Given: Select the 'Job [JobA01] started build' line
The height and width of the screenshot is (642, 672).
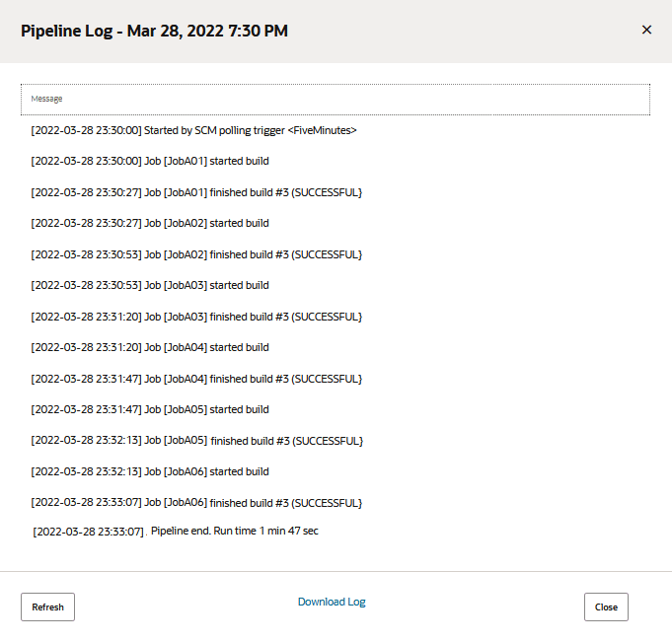Looking at the screenshot, I should tap(150, 161).
